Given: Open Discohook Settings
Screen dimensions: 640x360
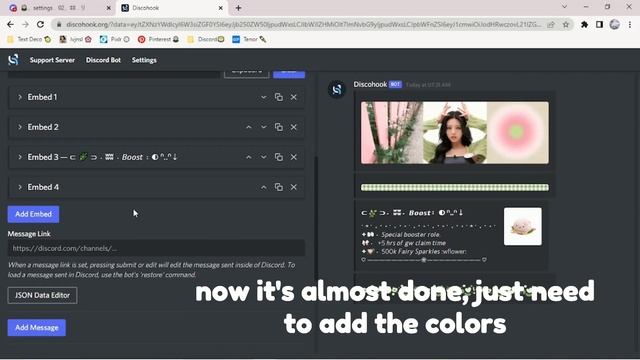Looking at the screenshot, I should tap(144, 60).
